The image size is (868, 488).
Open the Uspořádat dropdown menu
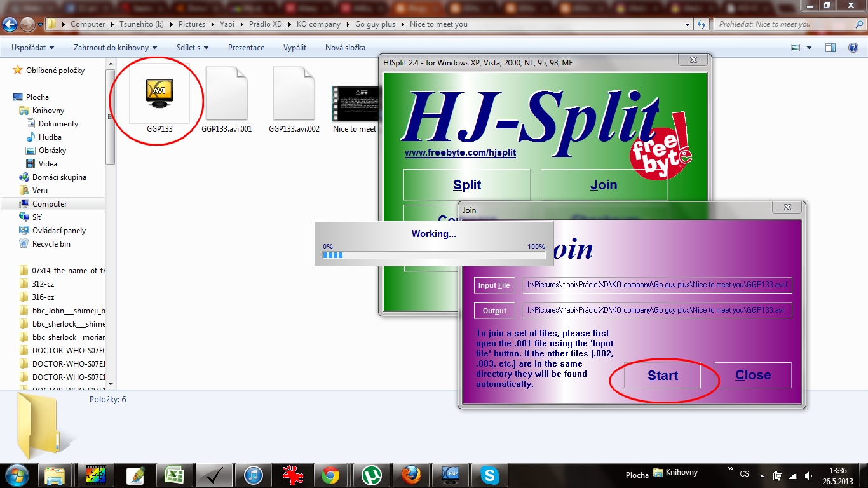(x=33, y=48)
